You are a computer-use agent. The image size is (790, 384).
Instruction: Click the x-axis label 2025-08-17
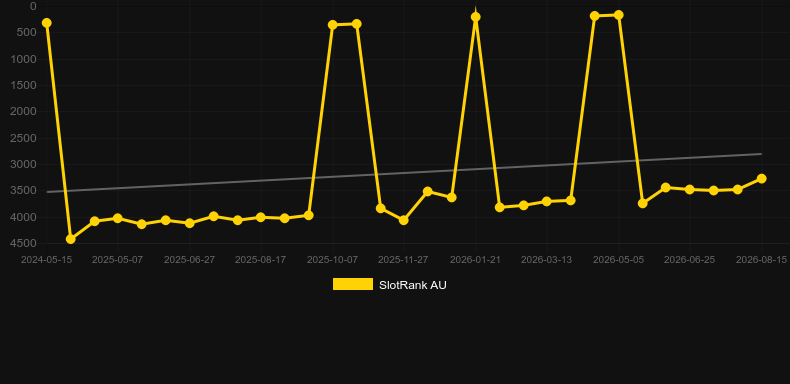coord(260,260)
